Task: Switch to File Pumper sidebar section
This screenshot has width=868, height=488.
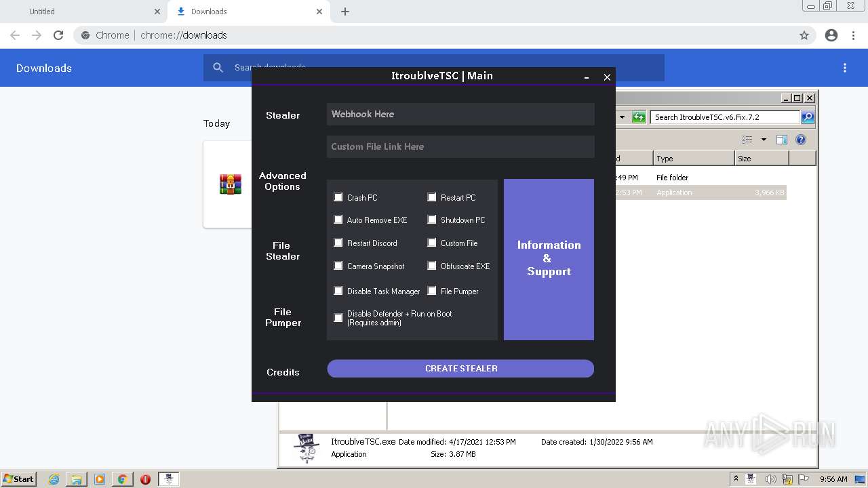Action: point(283,317)
